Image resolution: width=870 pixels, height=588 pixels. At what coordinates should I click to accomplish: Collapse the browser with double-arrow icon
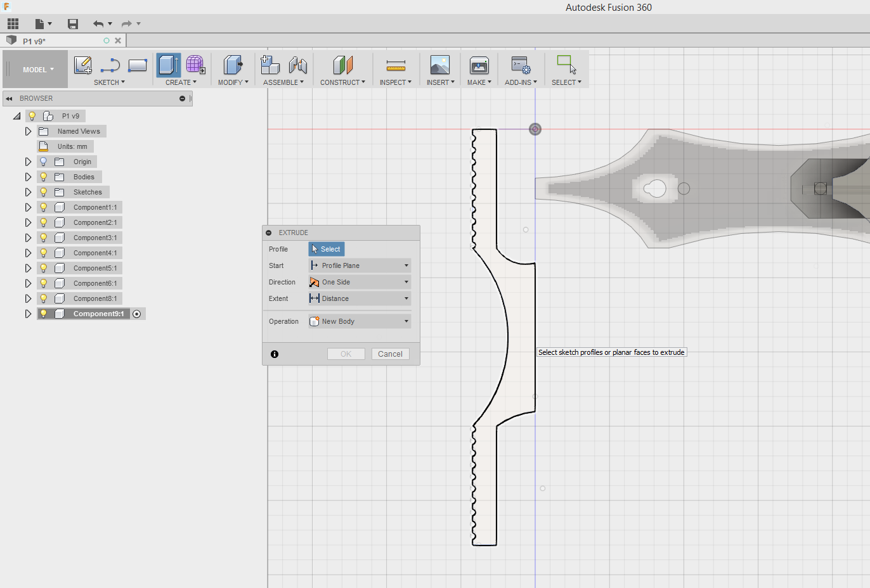point(9,99)
